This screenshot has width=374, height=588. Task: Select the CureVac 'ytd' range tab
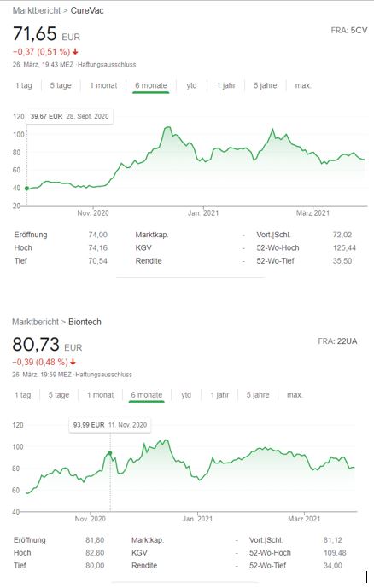click(191, 85)
